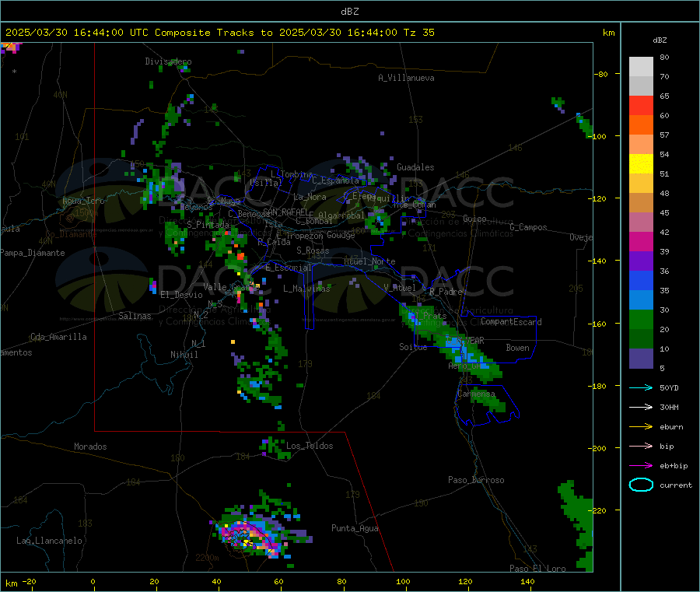Click the magenta eb+bip arrow in legend
This screenshot has width=700, height=592.
pyautogui.click(x=641, y=465)
